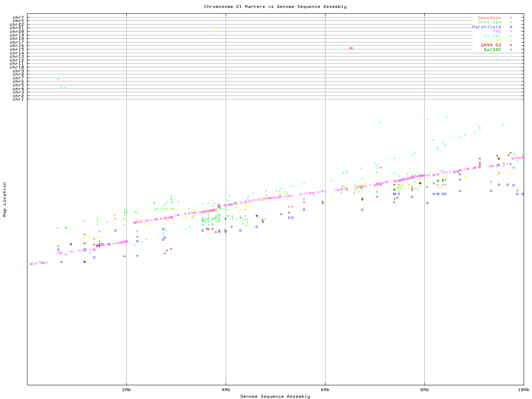Click the WI YAC triangle marker in legend
Image resolution: width=532 pixels, height=399 pixels.
coord(511,36)
